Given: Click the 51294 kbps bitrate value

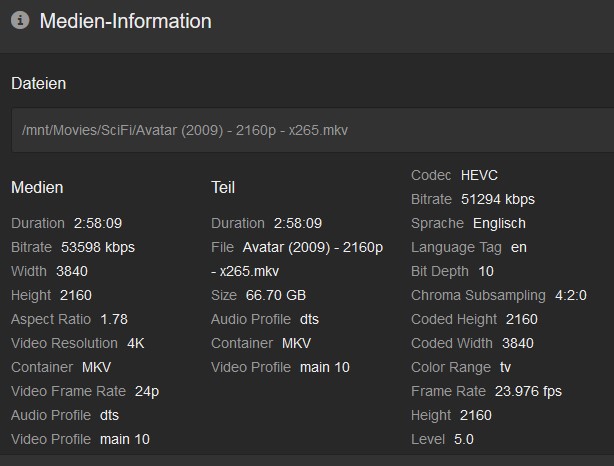Looking at the screenshot, I should tap(498, 199).
